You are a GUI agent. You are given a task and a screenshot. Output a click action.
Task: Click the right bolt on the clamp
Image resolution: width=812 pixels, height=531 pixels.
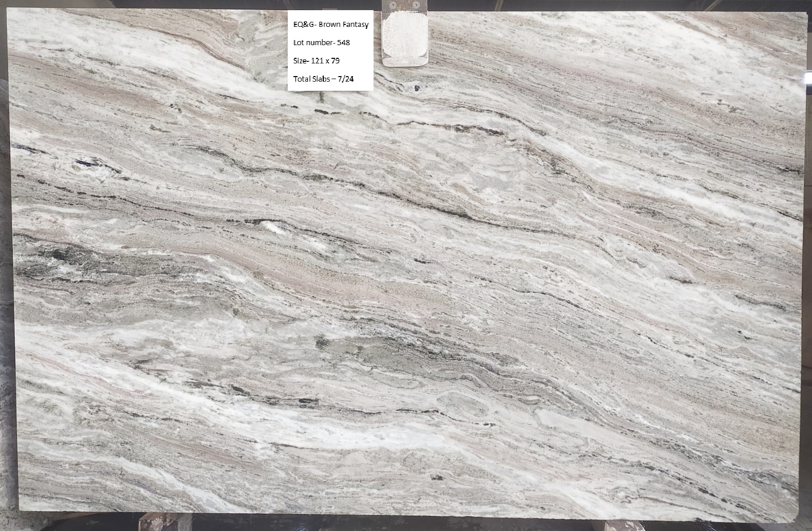coord(417,4)
